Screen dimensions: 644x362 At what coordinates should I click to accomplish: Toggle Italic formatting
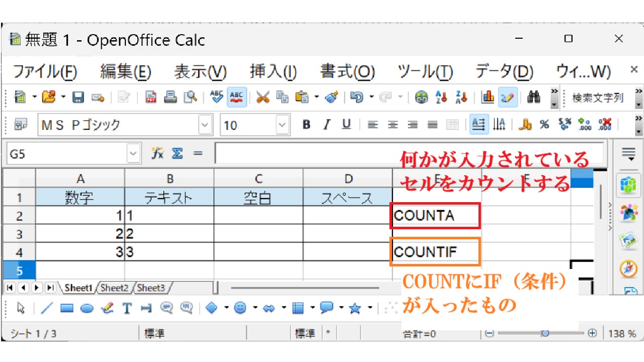(x=327, y=125)
